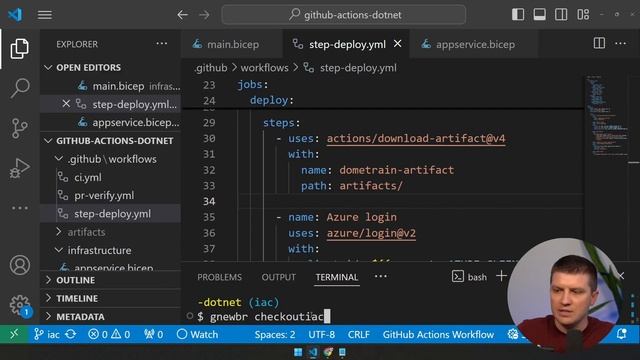Open main.bicep in Open Editors list
This screenshot has height=360, width=640.
pyautogui.click(x=111, y=86)
